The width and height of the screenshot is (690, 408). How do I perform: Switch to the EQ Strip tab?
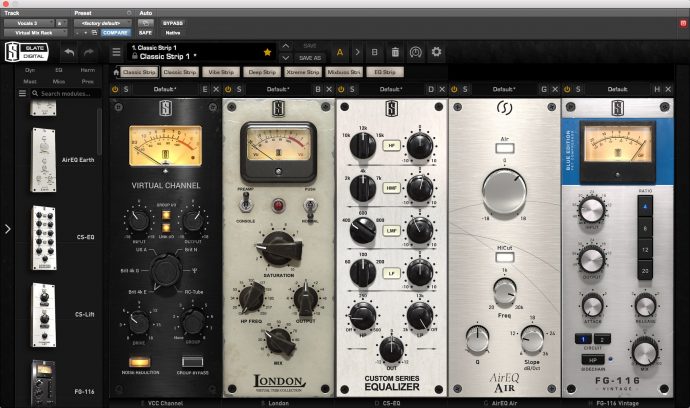coord(385,72)
